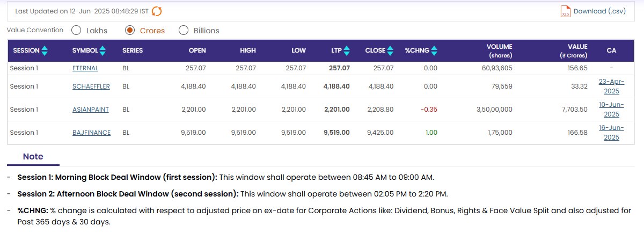Open the ASIANPAINT symbol link
The width and height of the screenshot is (644, 233).
pyautogui.click(x=91, y=110)
